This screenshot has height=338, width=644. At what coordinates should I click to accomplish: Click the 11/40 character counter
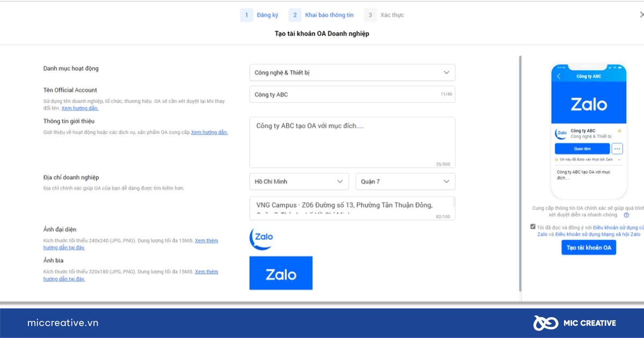(x=446, y=94)
